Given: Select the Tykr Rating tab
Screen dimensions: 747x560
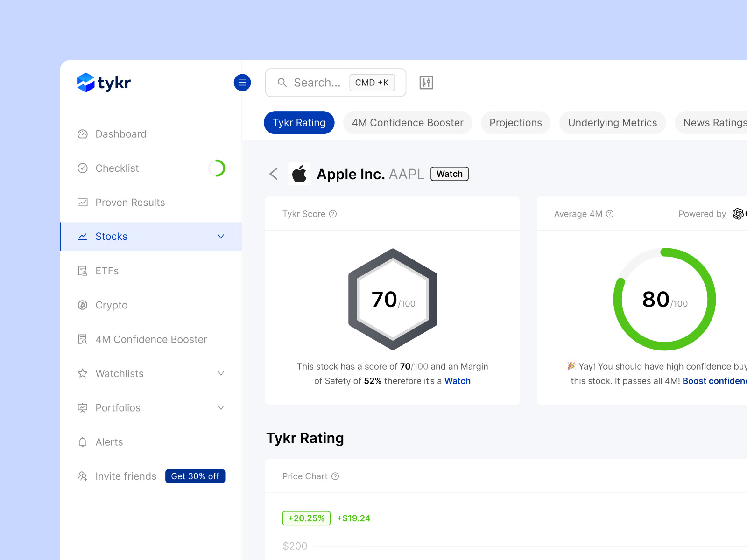Looking at the screenshot, I should click(299, 123).
